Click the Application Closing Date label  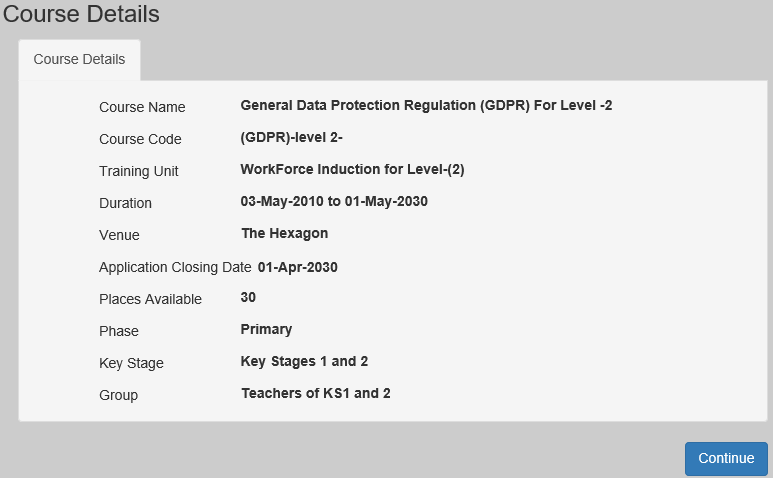175,267
